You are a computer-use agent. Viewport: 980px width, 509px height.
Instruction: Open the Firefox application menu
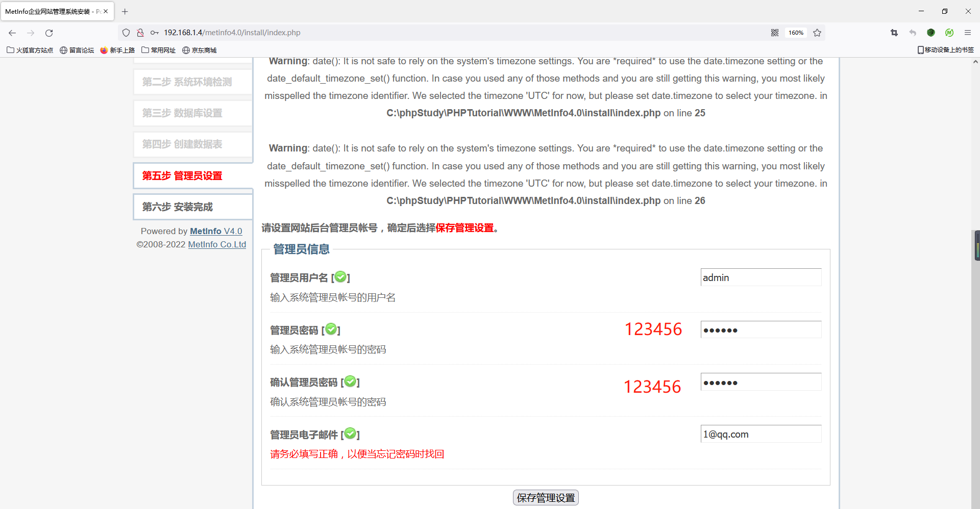(968, 33)
